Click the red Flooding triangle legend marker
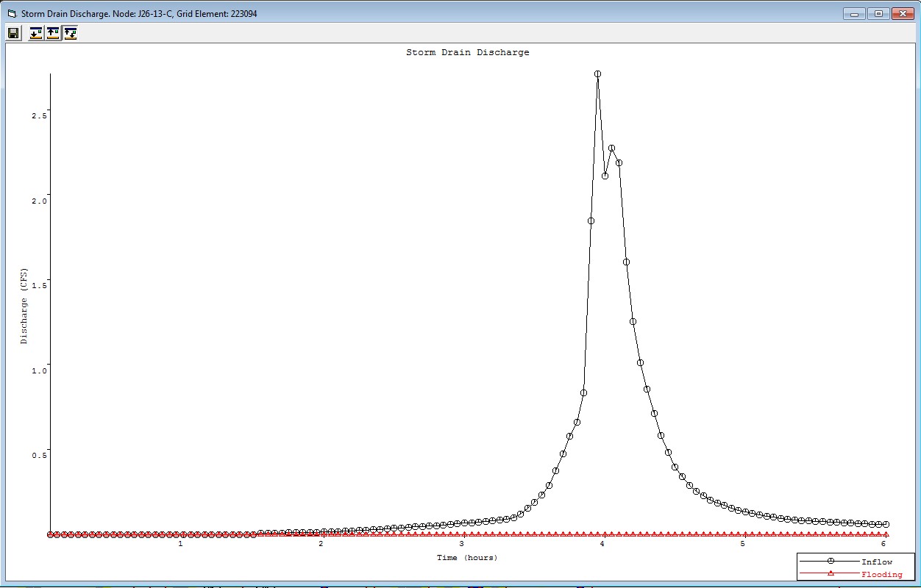The image size is (921, 588). pyautogui.click(x=831, y=573)
